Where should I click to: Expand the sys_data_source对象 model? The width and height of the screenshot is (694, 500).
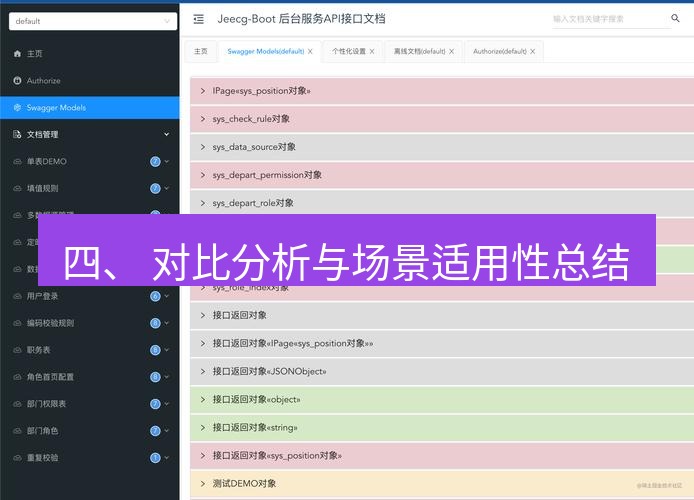442,147
